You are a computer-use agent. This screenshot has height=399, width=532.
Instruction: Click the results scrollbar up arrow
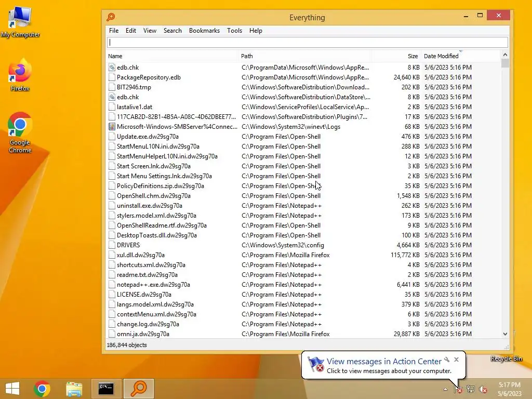[505, 55]
